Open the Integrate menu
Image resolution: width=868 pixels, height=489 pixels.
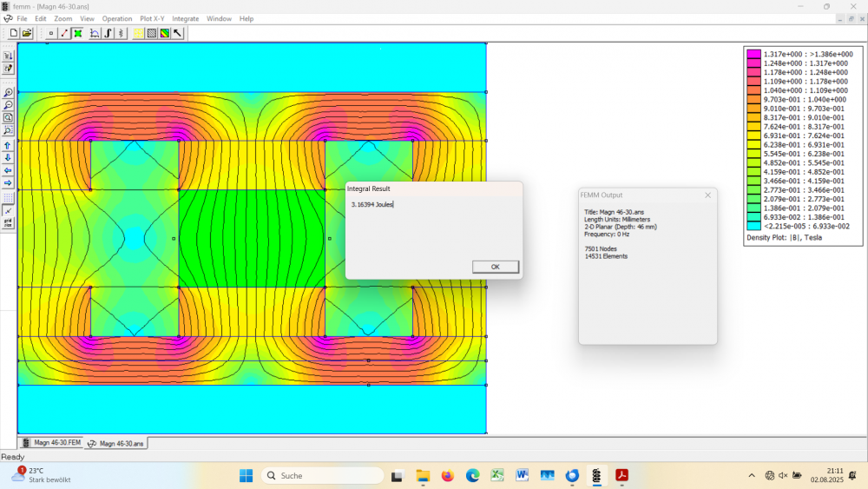point(185,18)
